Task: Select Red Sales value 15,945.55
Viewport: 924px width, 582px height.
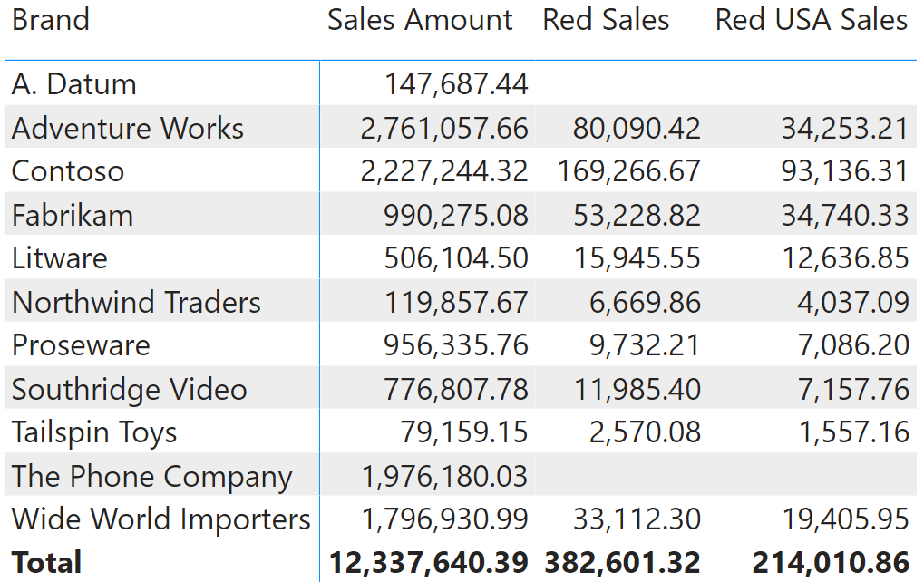Action: point(637,258)
